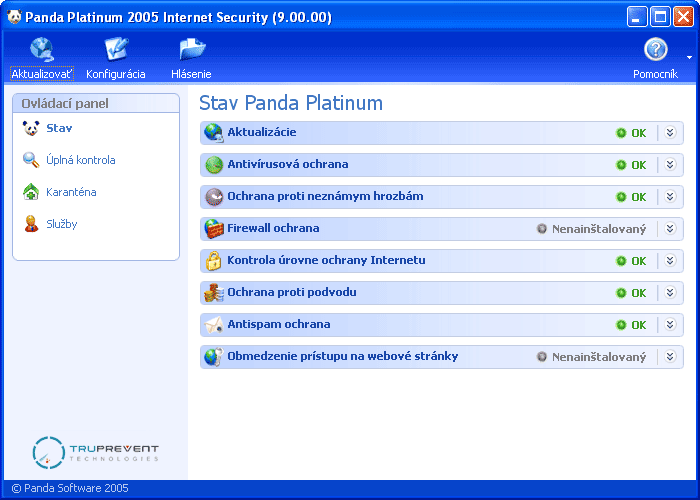Minimize the Panda Platinum window

(637, 17)
